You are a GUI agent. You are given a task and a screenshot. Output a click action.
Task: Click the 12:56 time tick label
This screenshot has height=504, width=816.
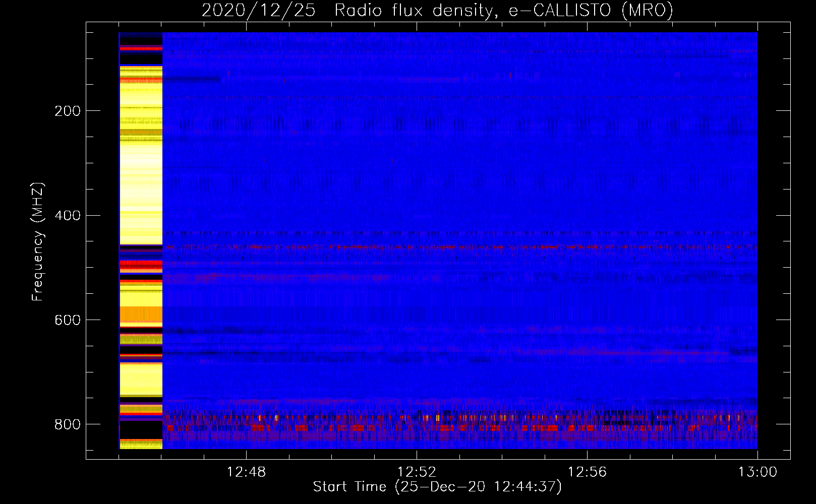pyautogui.click(x=587, y=472)
